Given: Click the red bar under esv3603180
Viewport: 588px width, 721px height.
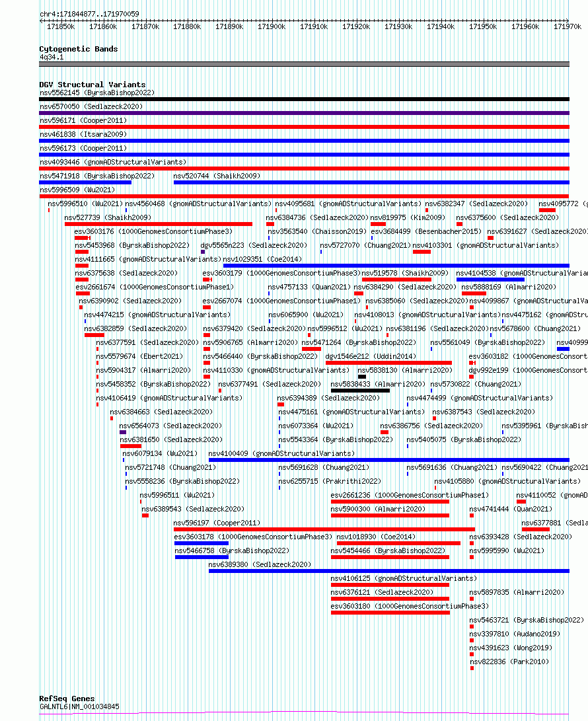Looking at the screenshot, I should click(x=390, y=613).
